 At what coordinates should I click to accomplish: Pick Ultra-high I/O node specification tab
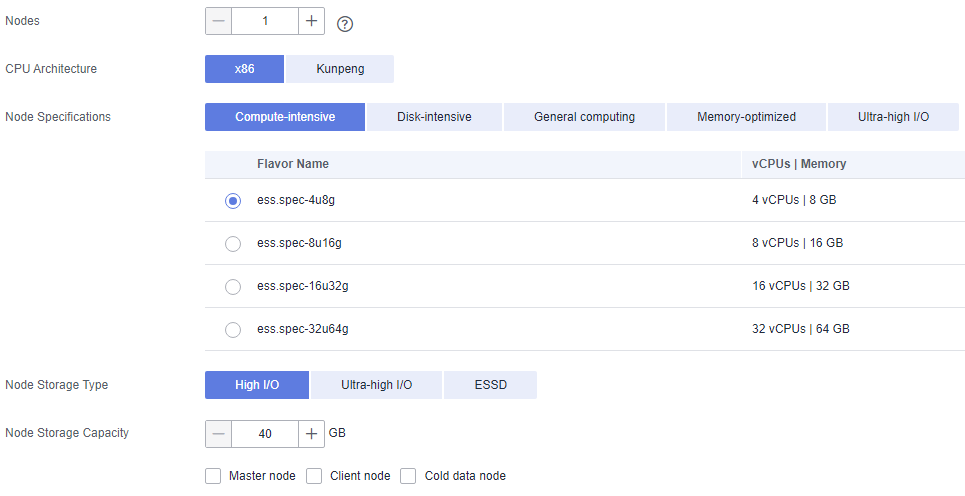(893, 117)
